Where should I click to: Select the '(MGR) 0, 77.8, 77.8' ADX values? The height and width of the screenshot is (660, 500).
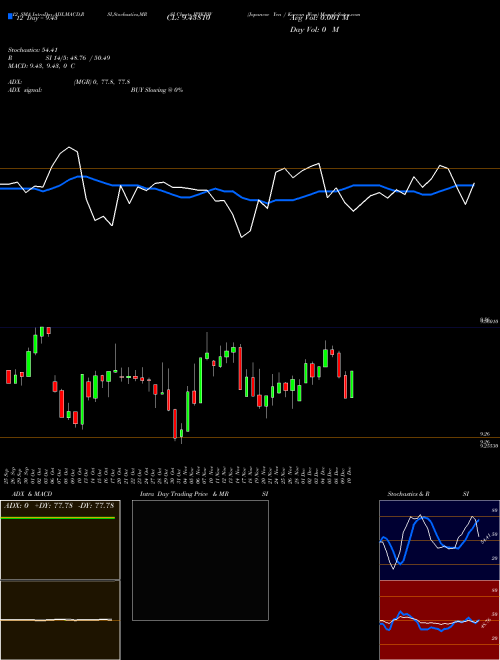101,82
